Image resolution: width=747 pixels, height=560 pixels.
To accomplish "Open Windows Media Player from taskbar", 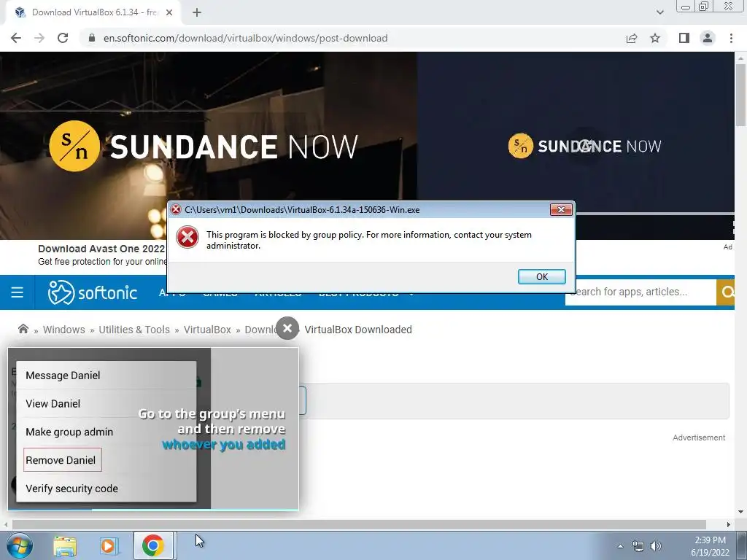I will point(109,545).
